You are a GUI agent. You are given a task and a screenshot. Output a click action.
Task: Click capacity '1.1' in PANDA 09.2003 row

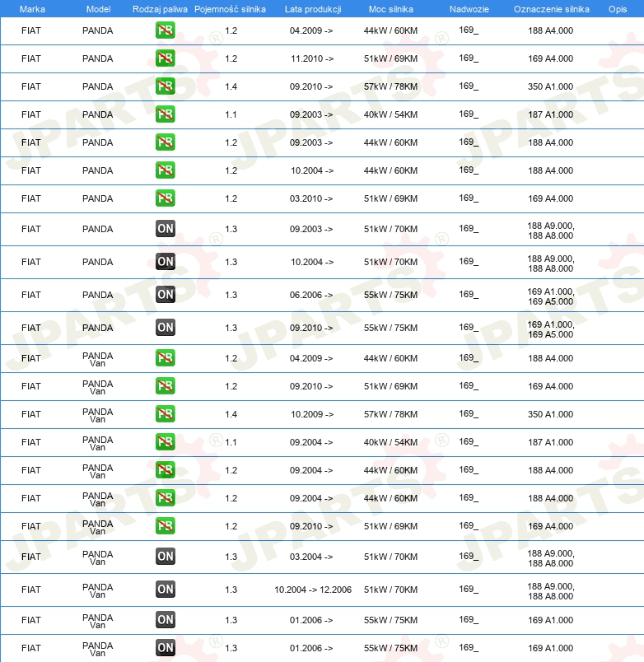[x=231, y=114]
